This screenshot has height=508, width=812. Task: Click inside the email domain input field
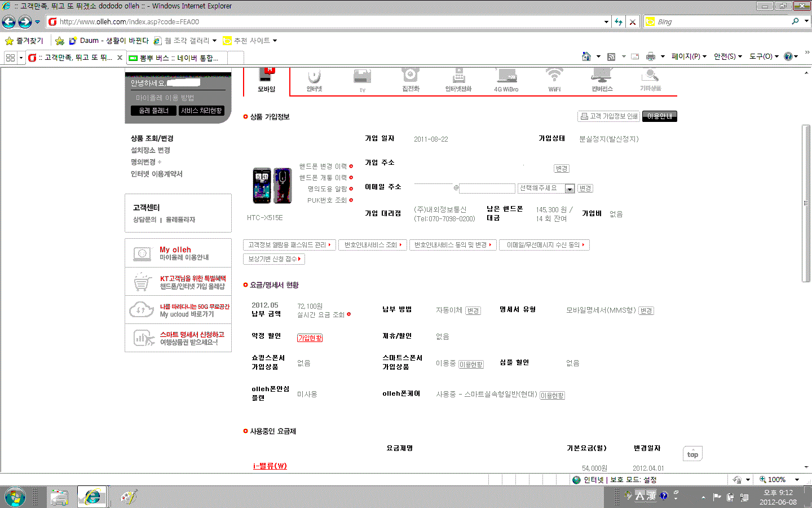click(487, 189)
